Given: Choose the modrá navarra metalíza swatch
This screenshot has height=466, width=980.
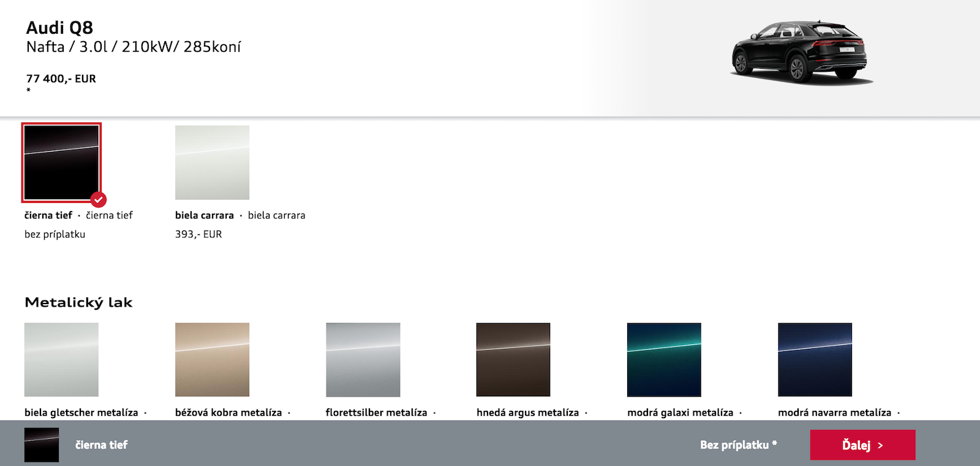Looking at the screenshot, I should (815, 359).
